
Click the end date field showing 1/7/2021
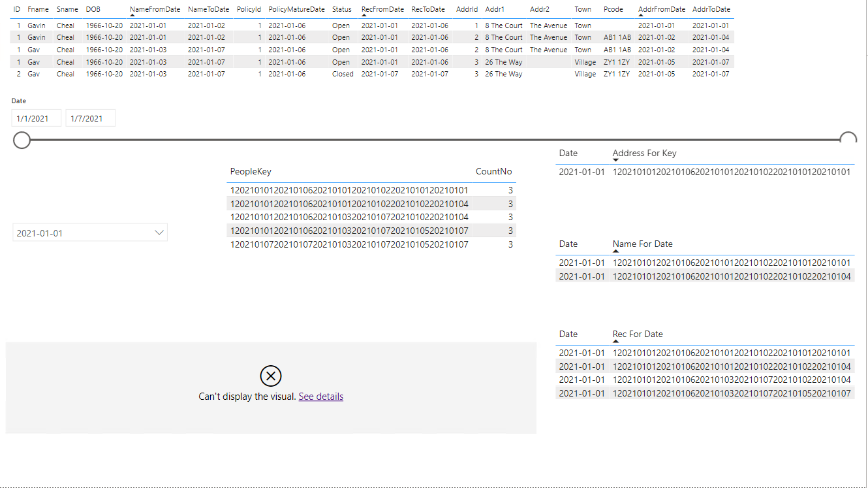coord(91,118)
